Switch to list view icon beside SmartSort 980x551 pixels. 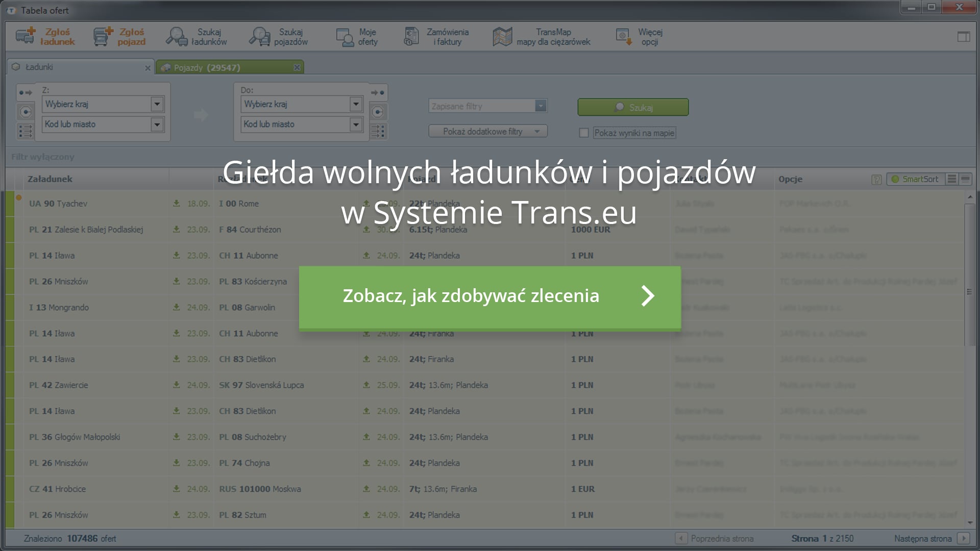[952, 179]
